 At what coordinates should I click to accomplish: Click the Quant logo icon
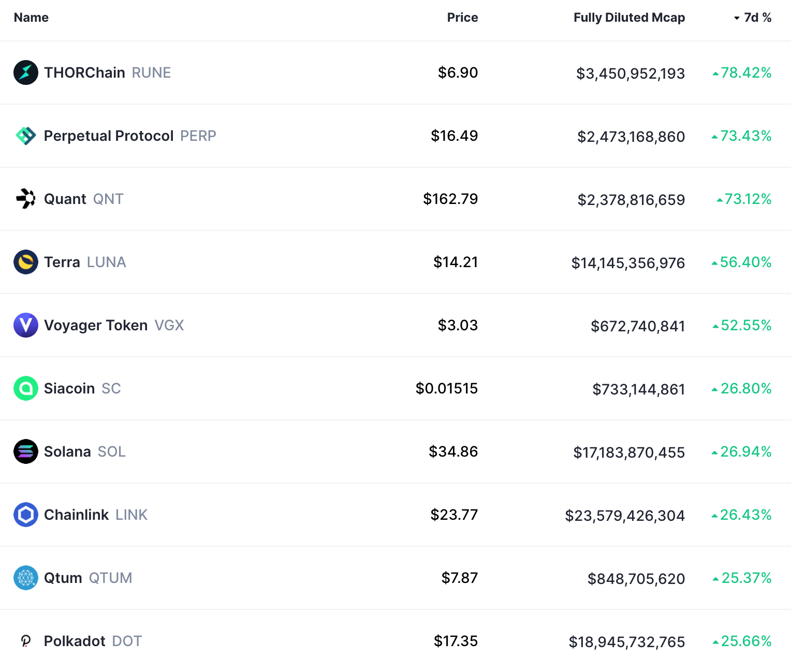point(26,199)
